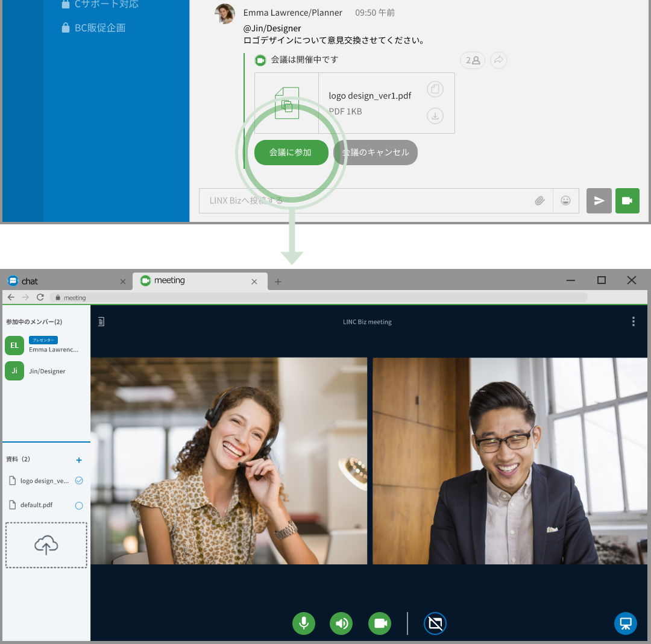
Task: Open the blue presenter screen button
Action: click(625, 623)
